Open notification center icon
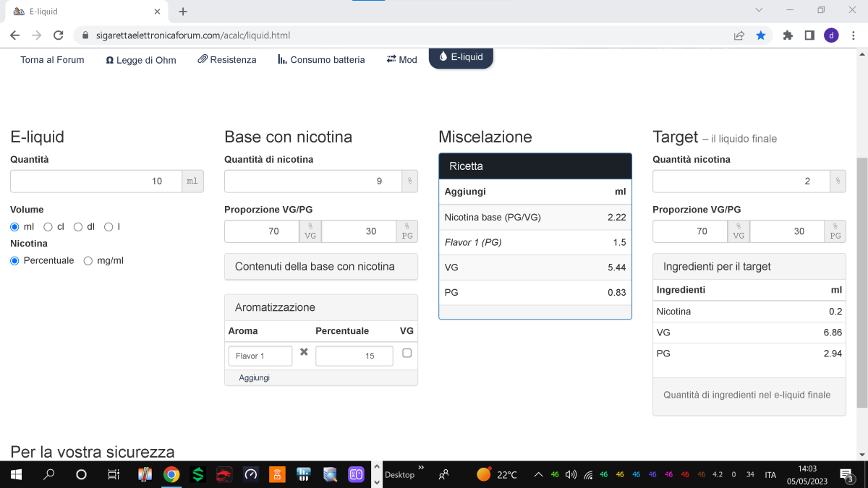868x488 pixels. pyautogui.click(x=846, y=474)
